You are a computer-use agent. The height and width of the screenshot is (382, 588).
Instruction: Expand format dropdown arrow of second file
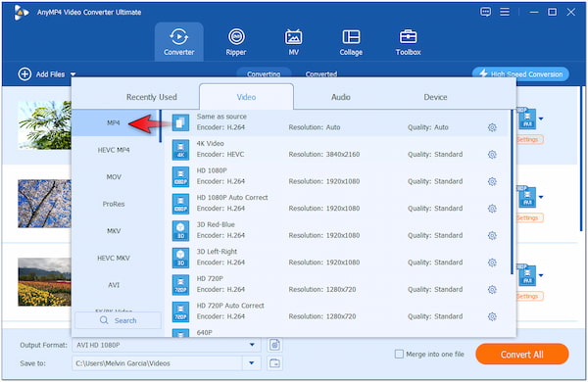[541, 197]
